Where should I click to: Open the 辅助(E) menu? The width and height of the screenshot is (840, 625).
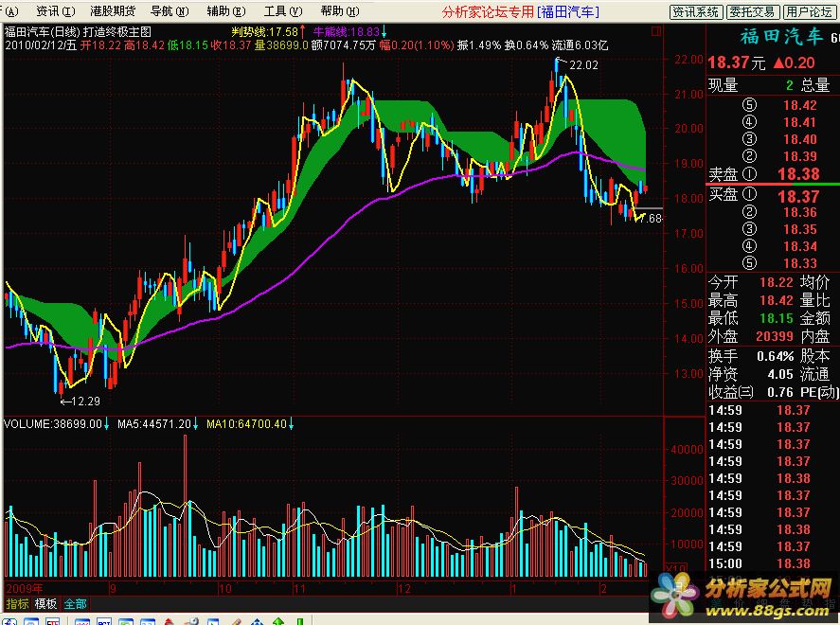click(226, 11)
